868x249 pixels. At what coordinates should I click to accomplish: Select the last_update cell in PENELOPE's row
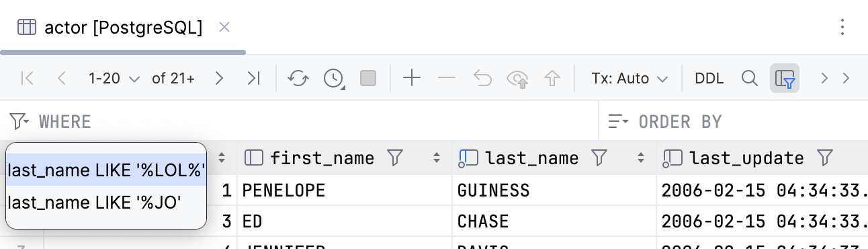(x=763, y=190)
